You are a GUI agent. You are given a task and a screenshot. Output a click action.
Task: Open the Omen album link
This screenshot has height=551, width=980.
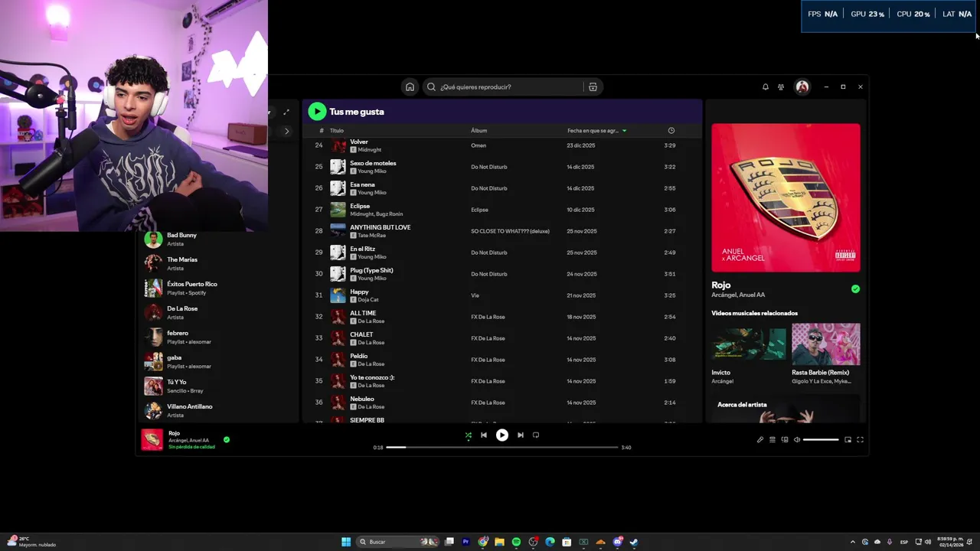(x=479, y=145)
